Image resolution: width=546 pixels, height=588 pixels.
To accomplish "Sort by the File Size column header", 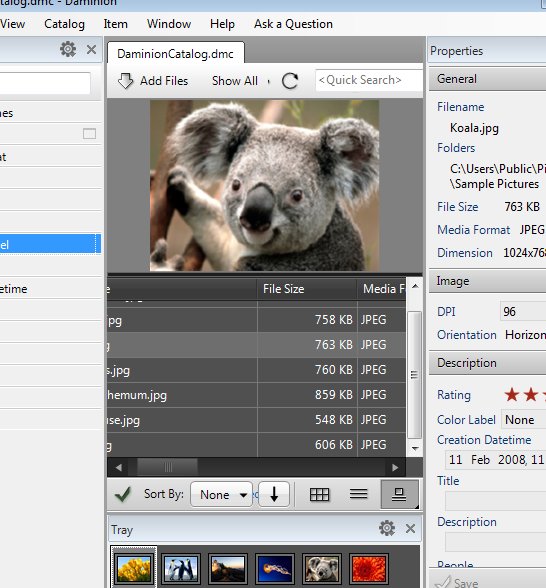I will (x=307, y=289).
